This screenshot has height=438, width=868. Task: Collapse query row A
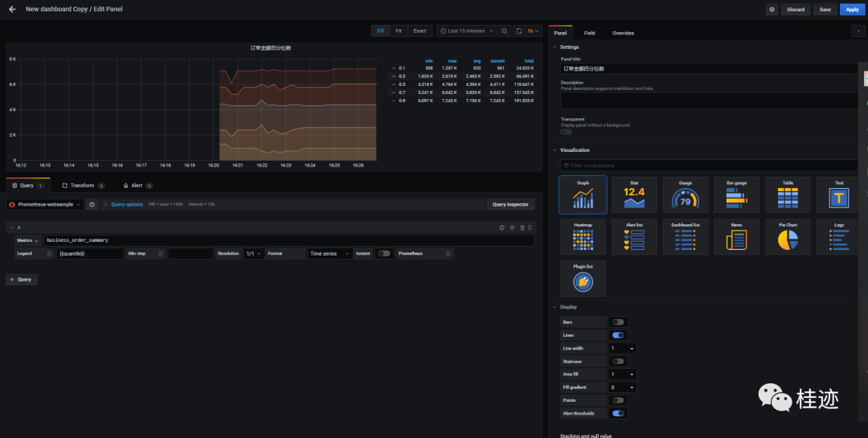click(x=11, y=227)
